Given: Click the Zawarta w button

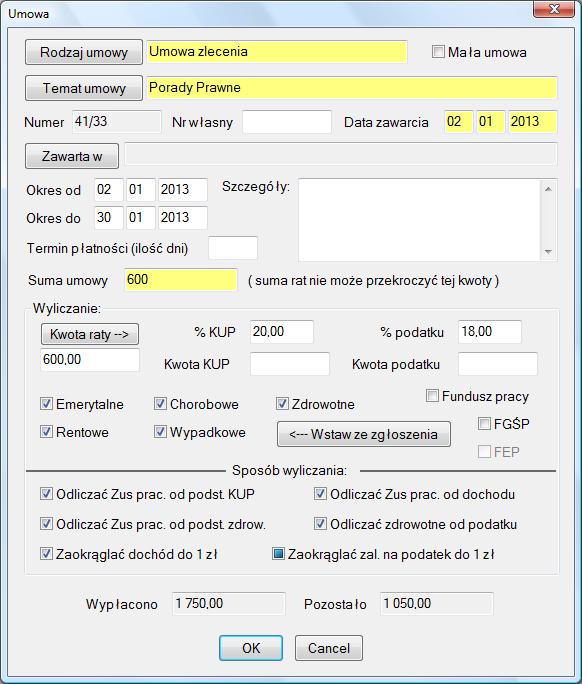Looking at the screenshot, I should pos(72,156).
